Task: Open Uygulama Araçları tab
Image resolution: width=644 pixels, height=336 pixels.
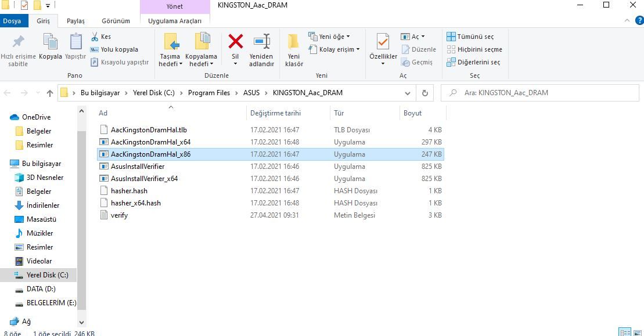Action: (x=175, y=21)
